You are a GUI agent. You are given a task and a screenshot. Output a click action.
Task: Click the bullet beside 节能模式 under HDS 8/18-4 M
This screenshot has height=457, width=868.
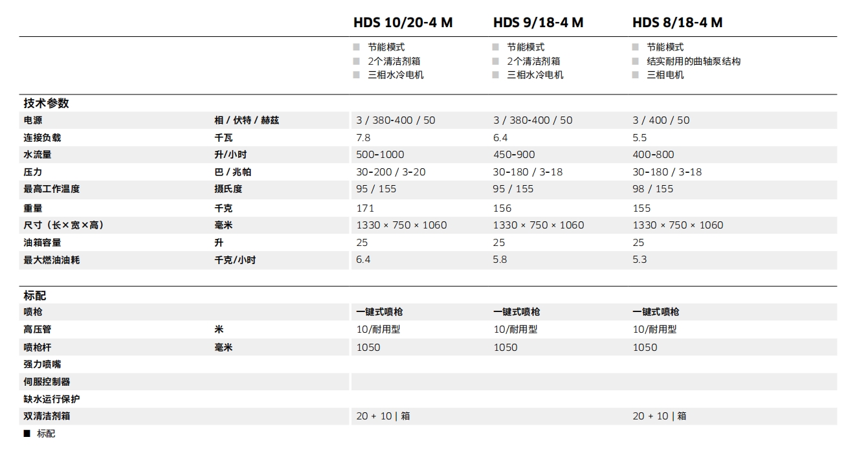point(635,47)
